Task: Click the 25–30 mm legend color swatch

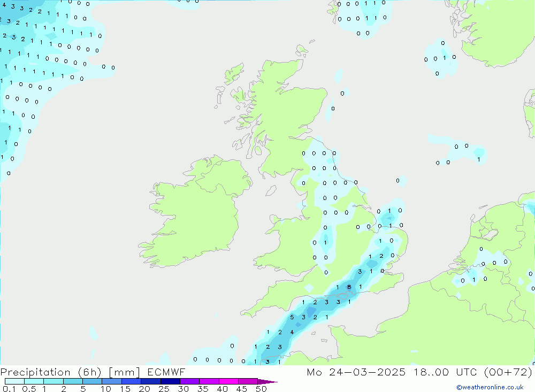Action: pos(170,381)
